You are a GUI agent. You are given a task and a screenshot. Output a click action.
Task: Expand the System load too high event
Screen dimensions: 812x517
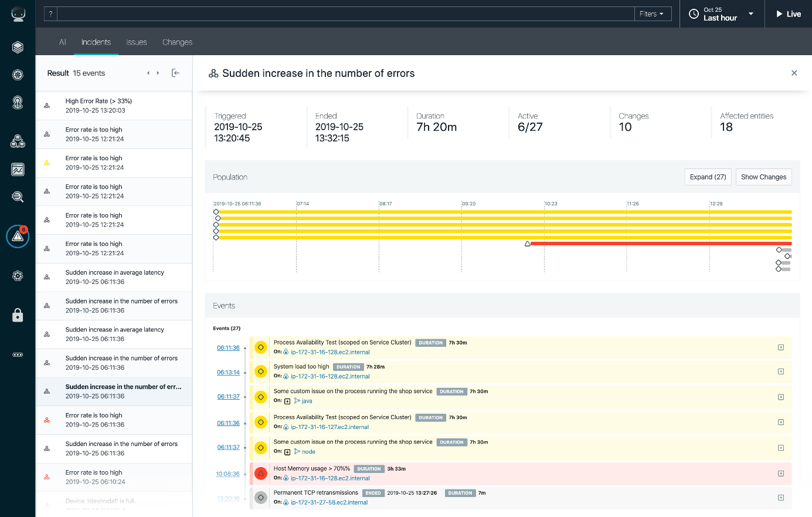click(x=780, y=371)
